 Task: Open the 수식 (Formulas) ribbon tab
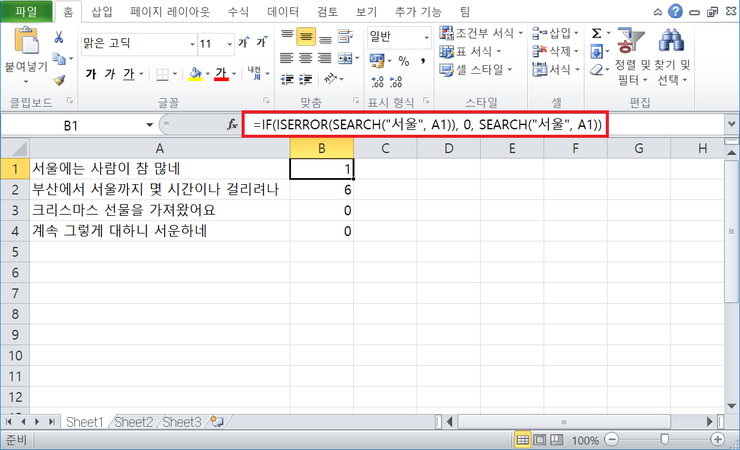tap(238, 12)
